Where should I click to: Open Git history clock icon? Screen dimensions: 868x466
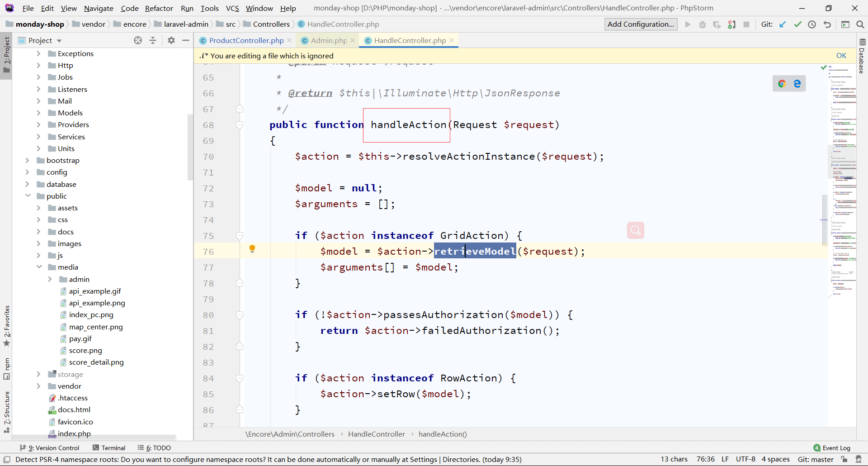[x=812, y=24]
